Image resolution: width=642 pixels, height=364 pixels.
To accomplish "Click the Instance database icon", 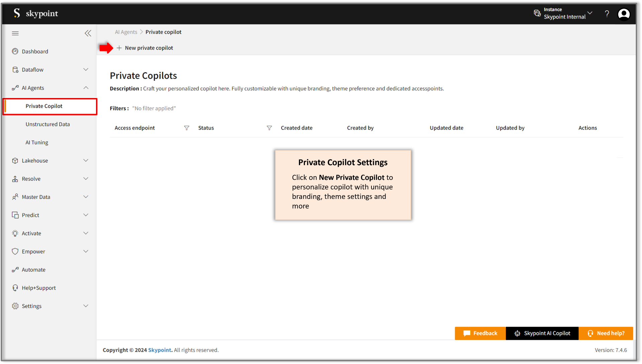I will 537,13.
